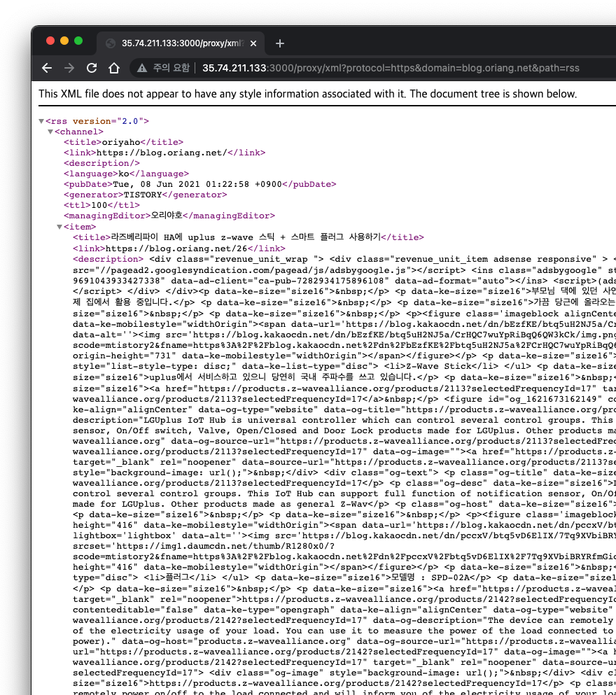Maximize window with the green button
The height and width of the screenshot is (695, 616).
click(78, 41)
